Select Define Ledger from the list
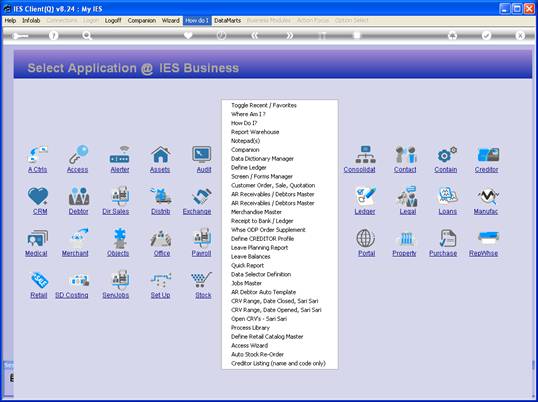Viewport: 538px width, 402px height. point(248,168)
